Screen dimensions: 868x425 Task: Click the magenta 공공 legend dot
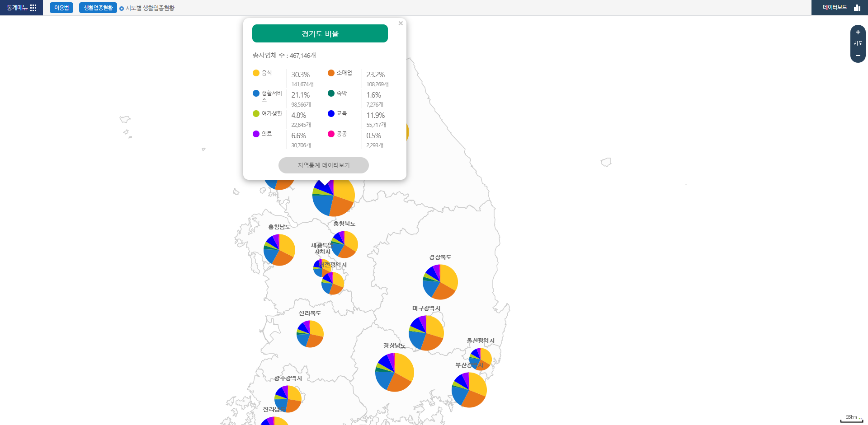tap(331, 134)
